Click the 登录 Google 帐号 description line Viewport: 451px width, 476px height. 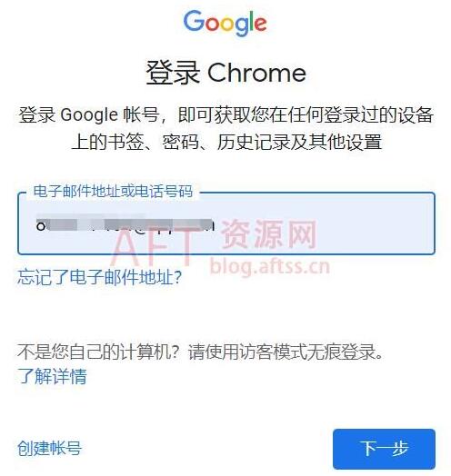[225, 115]
